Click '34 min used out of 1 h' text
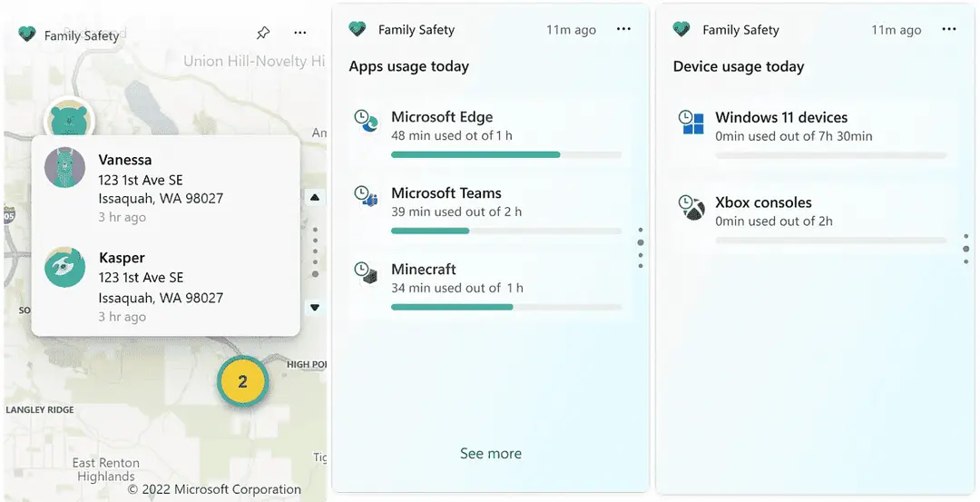The height and width of the screenshot is (502, 980). 457,288
